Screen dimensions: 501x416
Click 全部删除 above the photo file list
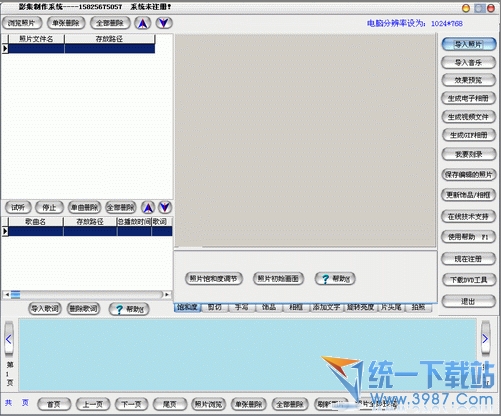110,23
